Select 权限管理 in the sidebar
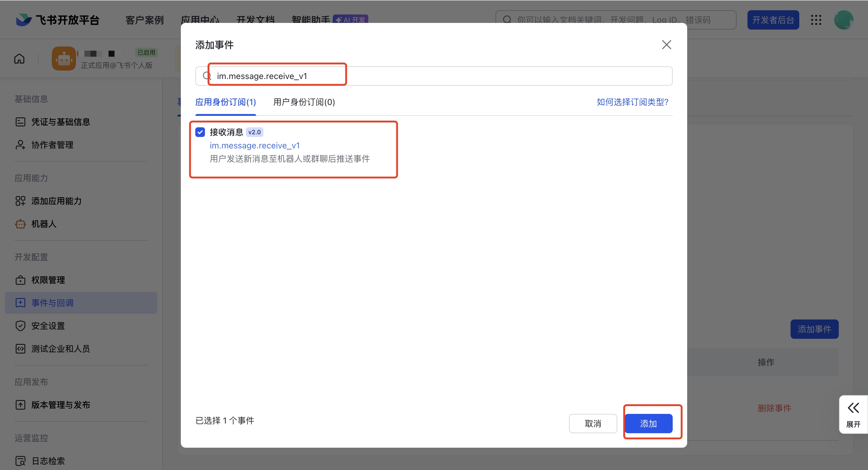 coord(48,280)
